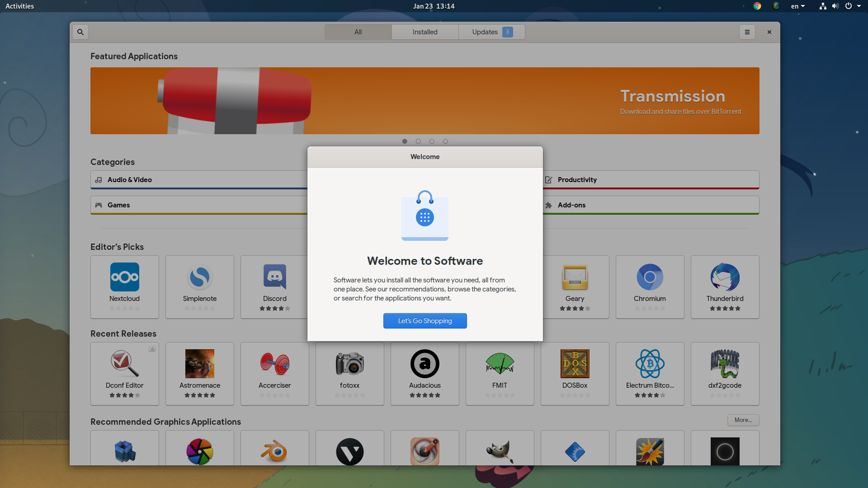Open the Chromium app tile

(650, 287)
